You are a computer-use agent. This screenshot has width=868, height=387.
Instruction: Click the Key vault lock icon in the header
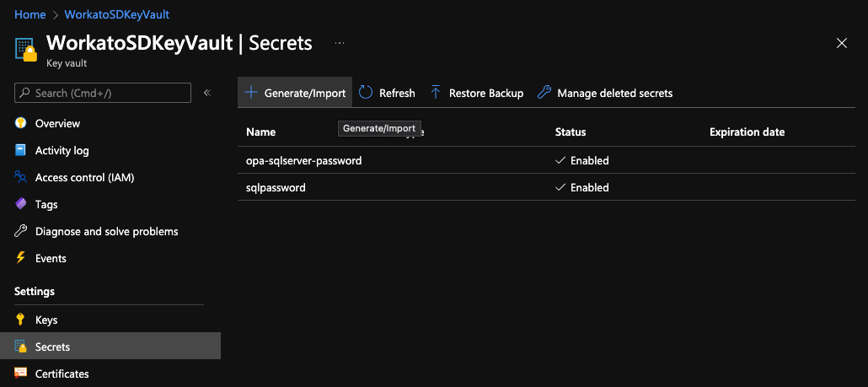25,49
